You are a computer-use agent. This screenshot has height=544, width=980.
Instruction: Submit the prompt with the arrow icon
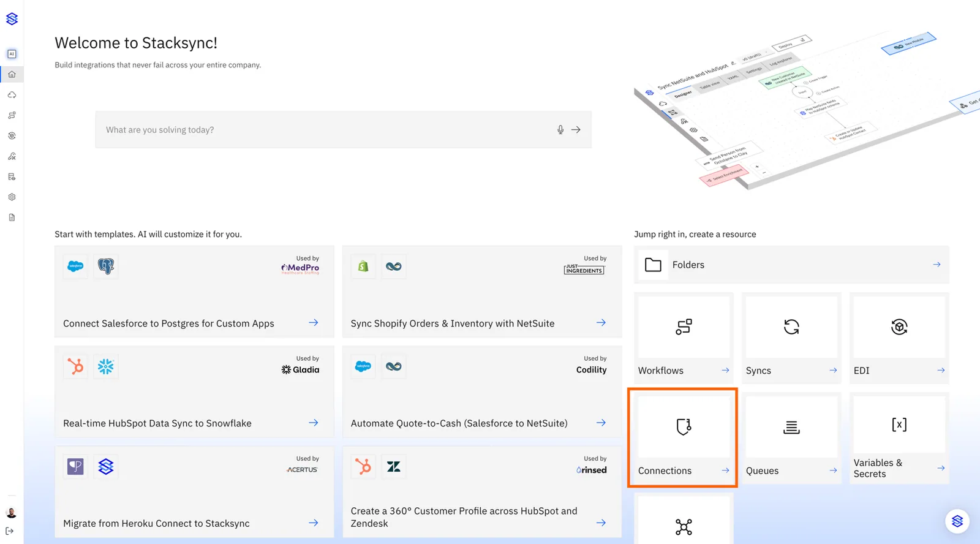point(576,130)
